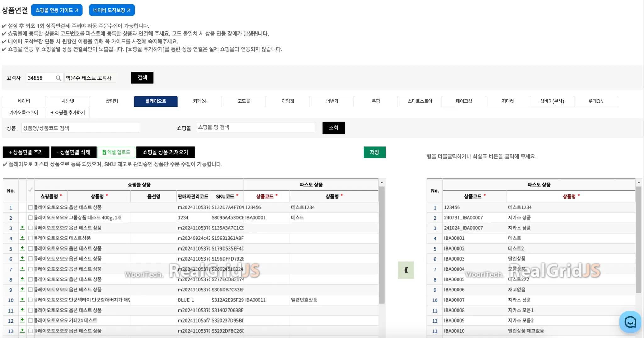Switch to the 샵링커 tab
The height and width of the screenshot is (338, 644).
(x=112, y=101)
